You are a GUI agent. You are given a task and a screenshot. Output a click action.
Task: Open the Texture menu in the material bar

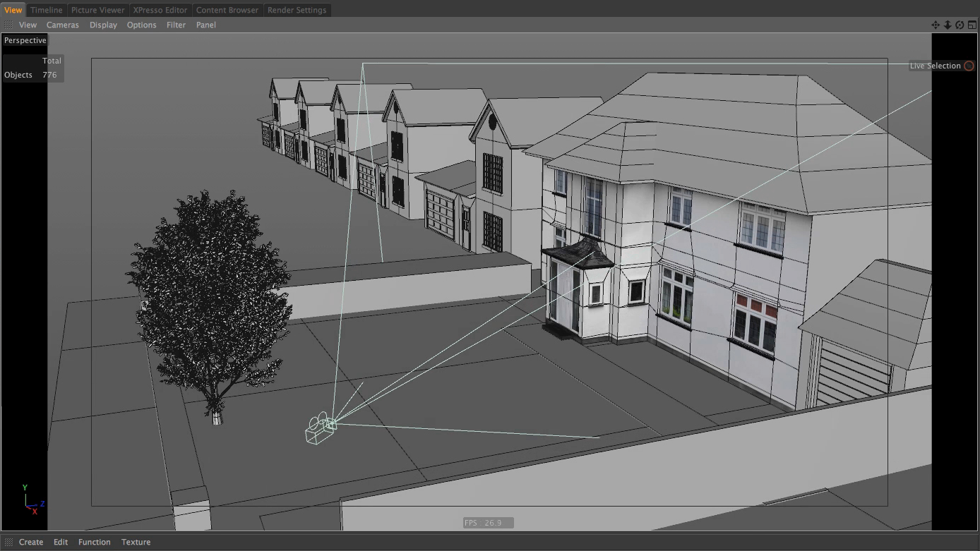(136, 542)
